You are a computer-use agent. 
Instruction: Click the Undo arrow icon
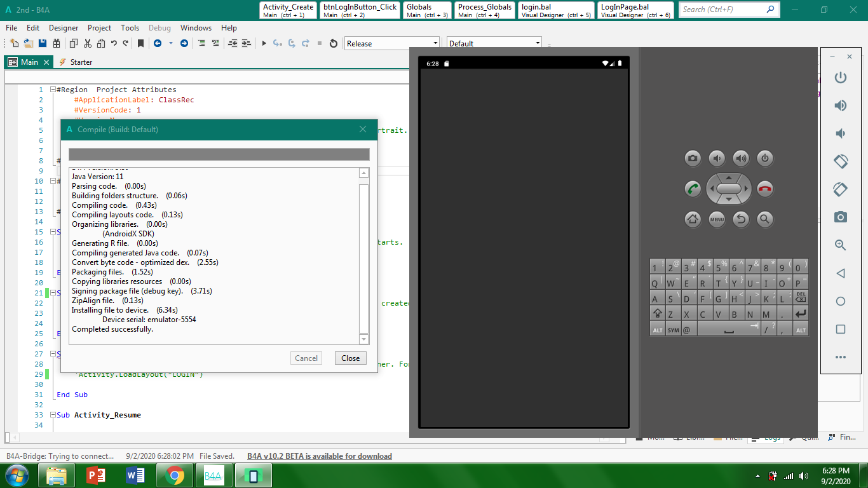(114, 43)
